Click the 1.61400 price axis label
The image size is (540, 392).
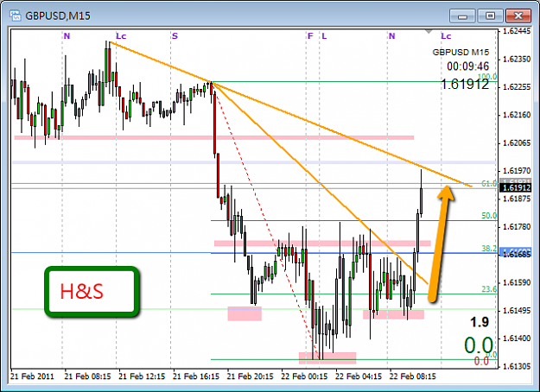[517, 338]
